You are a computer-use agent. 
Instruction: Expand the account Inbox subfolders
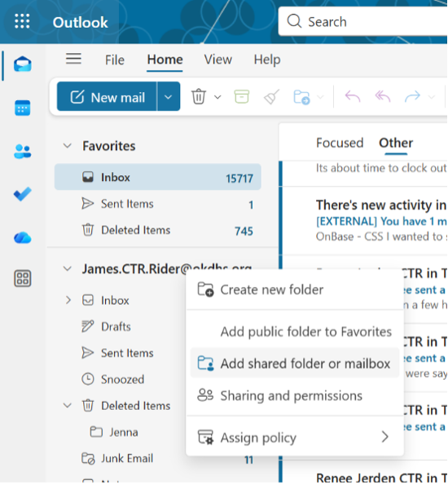[x=68, y=300]
